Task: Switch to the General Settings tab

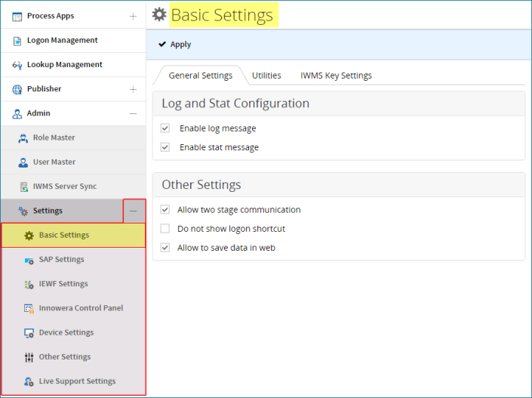Action: [x=201, y=76]
